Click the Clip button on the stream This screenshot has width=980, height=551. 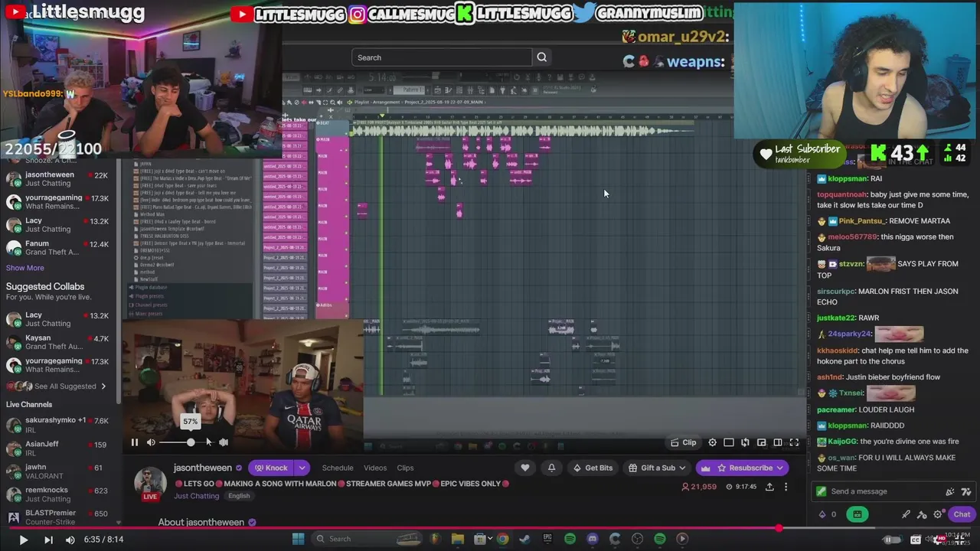(683, 442)
